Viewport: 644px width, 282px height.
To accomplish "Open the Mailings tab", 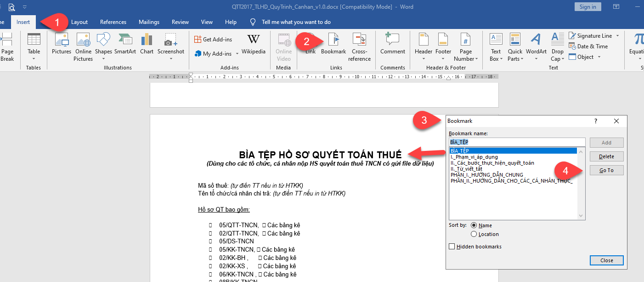I will [149, 22].
